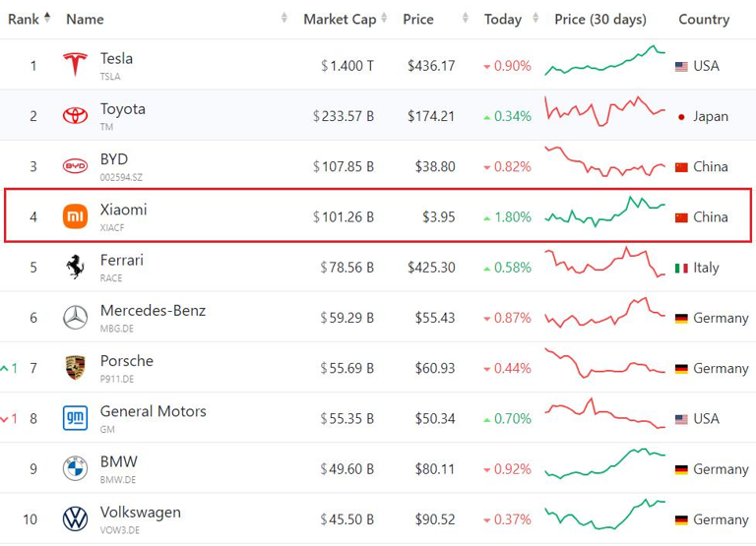Click the Rank column header label
Viewport: 756px width, 546px height.
(x=24, y=20)
